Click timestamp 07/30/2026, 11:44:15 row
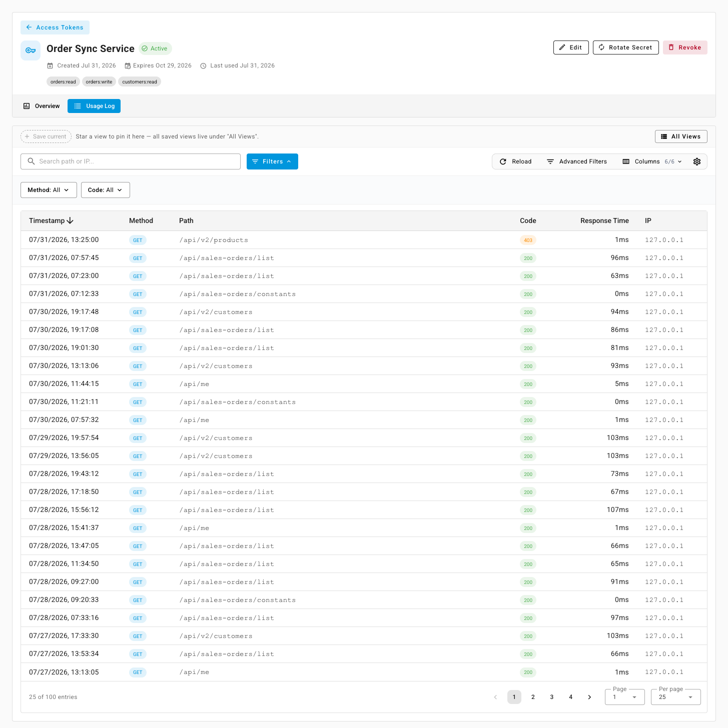The width and height of the screenshot is (728, 728). point(64,384)
